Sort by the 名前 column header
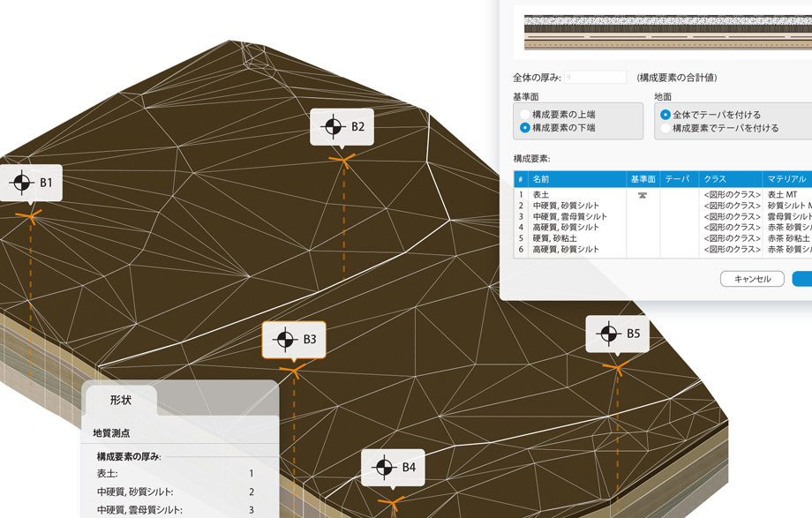The width and height of the screenshot is (812, 518). coord(577,179)
